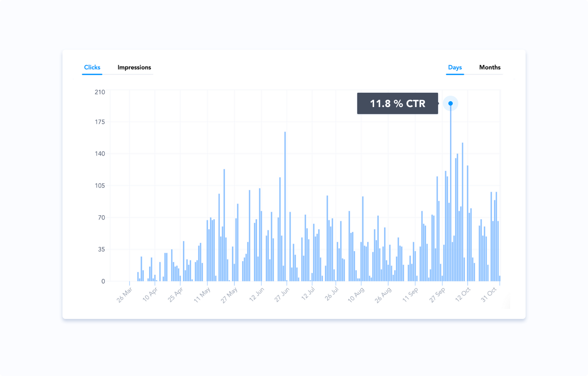Click the highlighted blue data point marker
Image resolution: width=588 pixels, height=376 pixels.
451,103
